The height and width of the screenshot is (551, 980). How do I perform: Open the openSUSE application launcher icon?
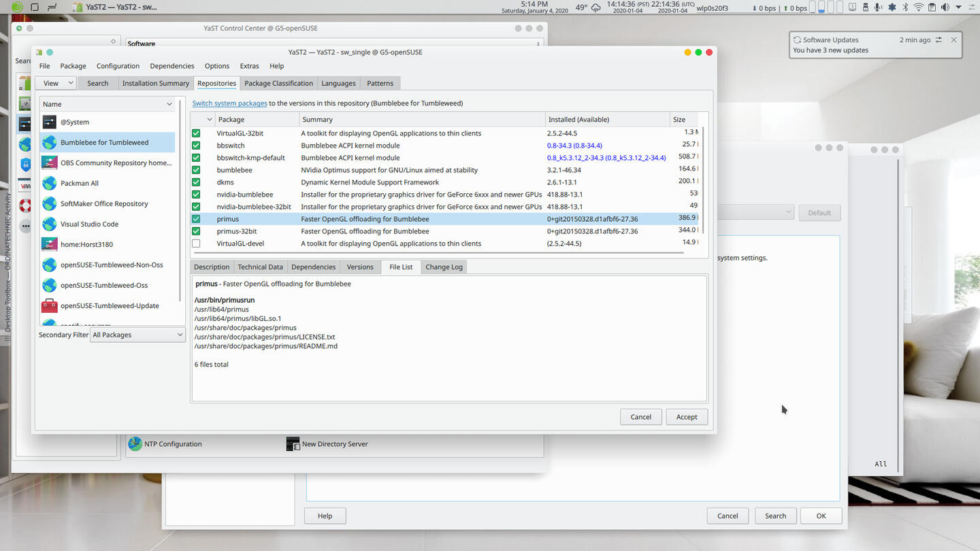[x=18, y=7]
